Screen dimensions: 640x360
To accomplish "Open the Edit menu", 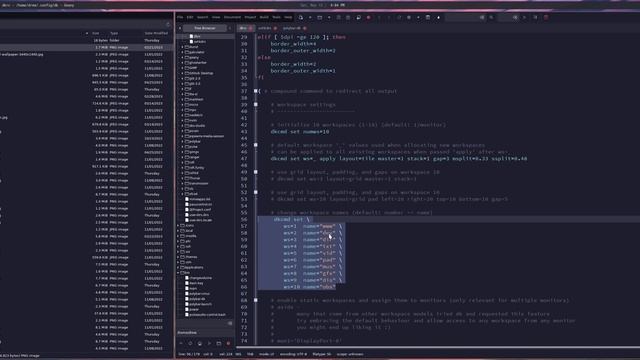I will point(190,18).
